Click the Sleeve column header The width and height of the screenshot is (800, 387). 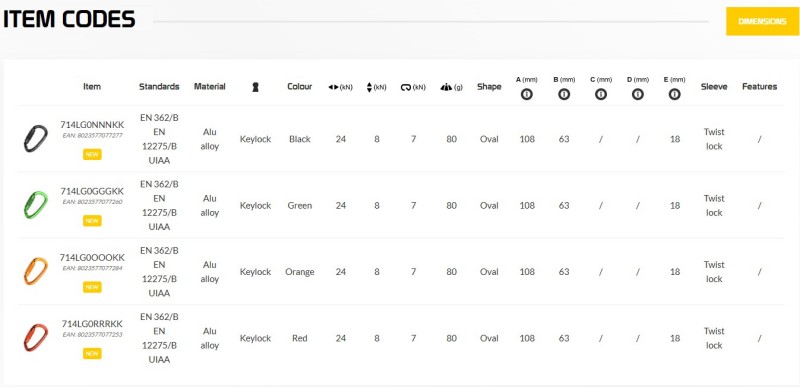click(x=714, y=87)
